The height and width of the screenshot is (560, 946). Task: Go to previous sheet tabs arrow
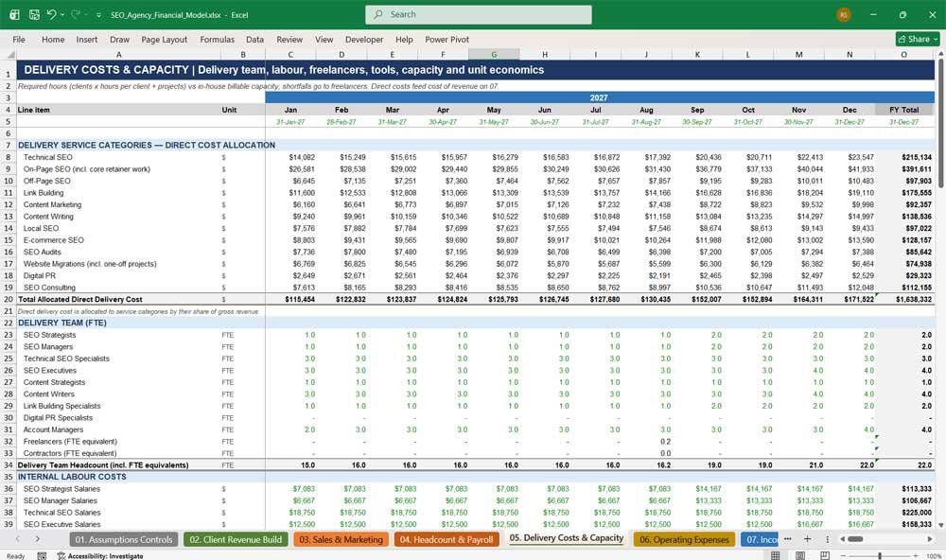tap(17, 539)
